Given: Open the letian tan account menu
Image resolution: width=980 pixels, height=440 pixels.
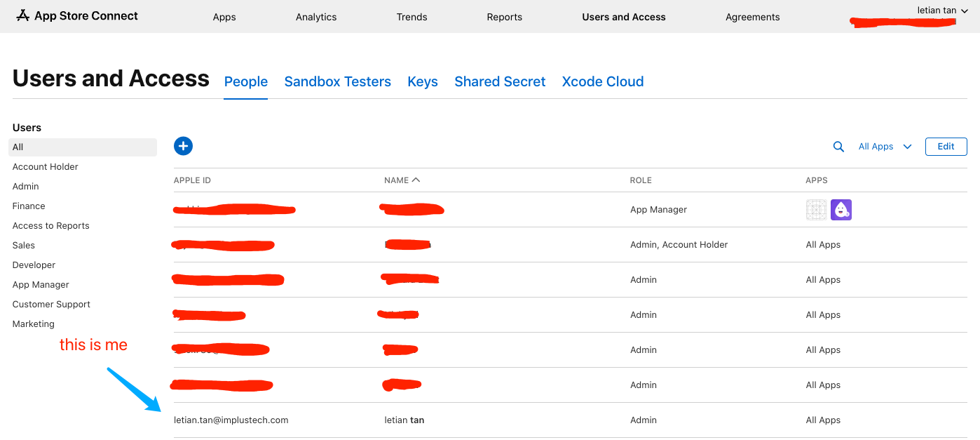Looking at the screenshot, I should (x=942, y=11).
